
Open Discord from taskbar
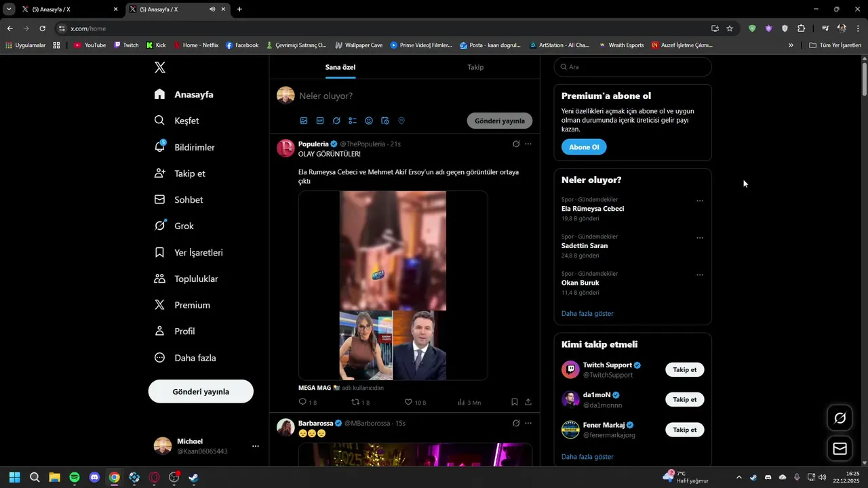[94, 477]
